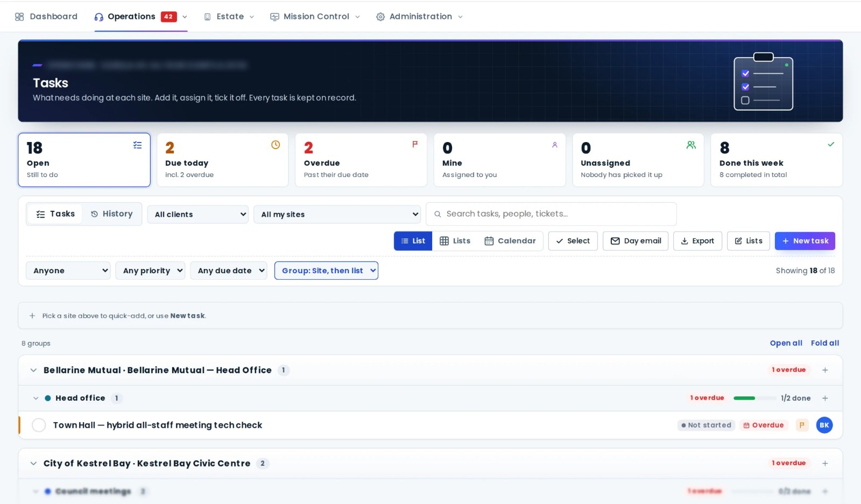The width and height of the screenshot is (861, 504).
Task: Click the Open all link
Action: tap(786, 343)
